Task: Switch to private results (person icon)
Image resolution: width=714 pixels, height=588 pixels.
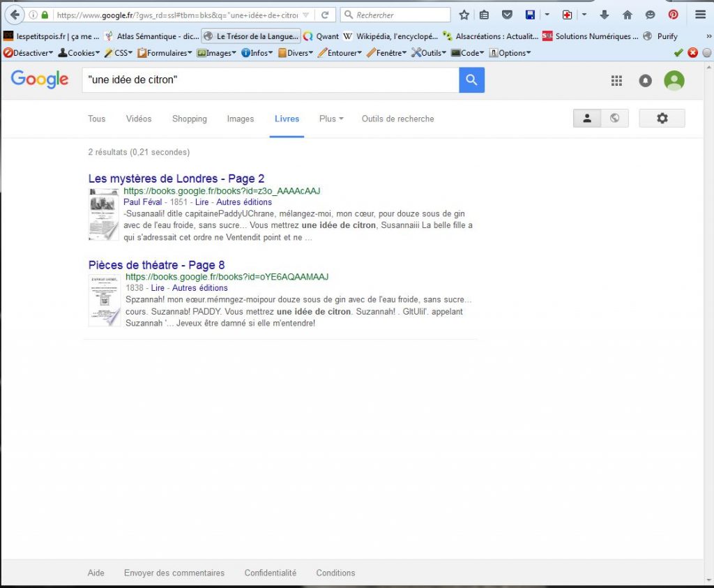Action: point(587,119)
